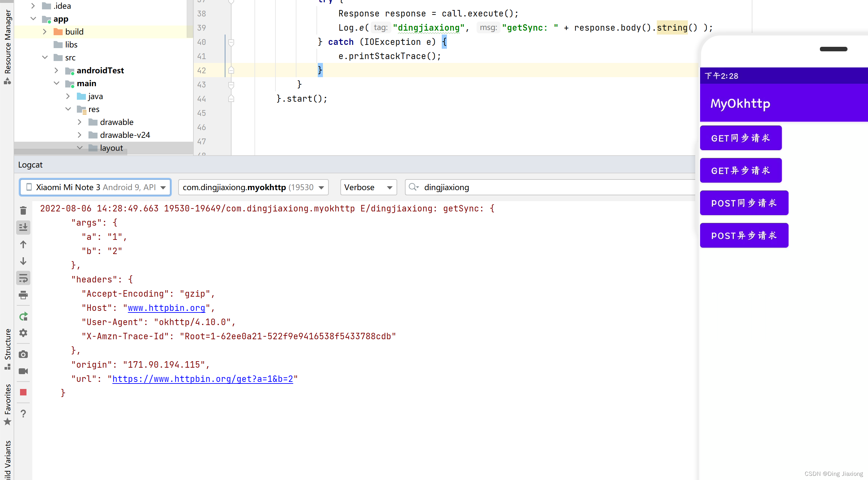This screenshot has height=480, width=868.
Task: Collapse the src folder
Action: tap(45, 57)
